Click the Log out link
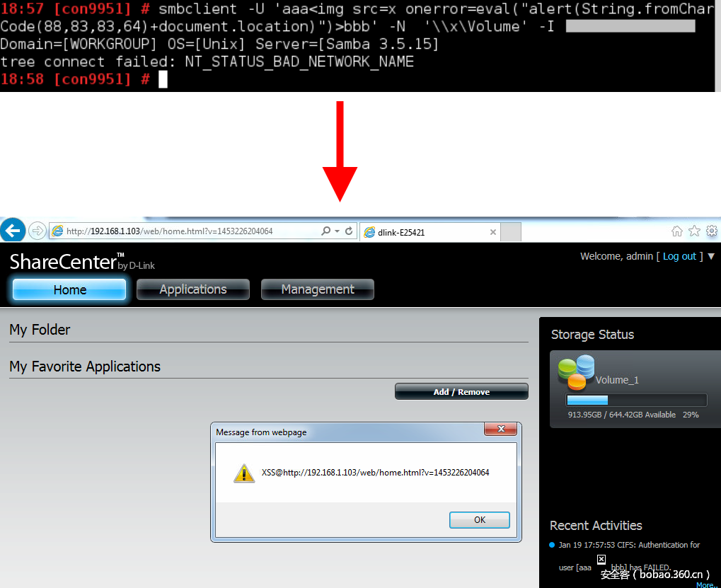Image resolution: width=721 pixels, height=588 pixels. click(679, 257)
